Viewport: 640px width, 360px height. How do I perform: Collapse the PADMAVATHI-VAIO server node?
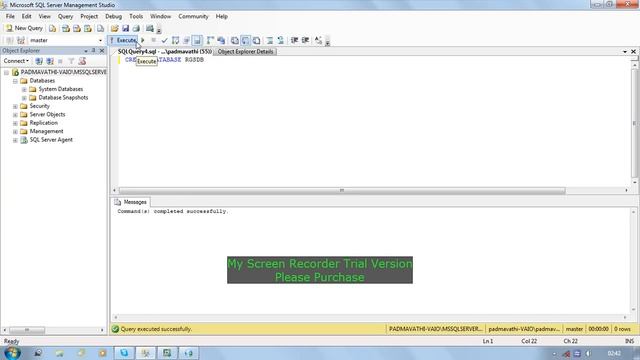(x=7, y=72)
